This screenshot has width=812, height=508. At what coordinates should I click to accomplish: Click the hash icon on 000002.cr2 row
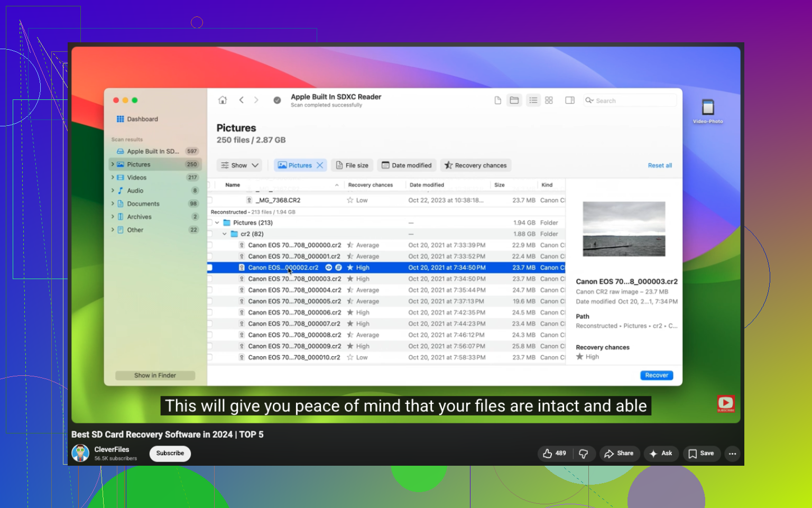pos(338,267)
